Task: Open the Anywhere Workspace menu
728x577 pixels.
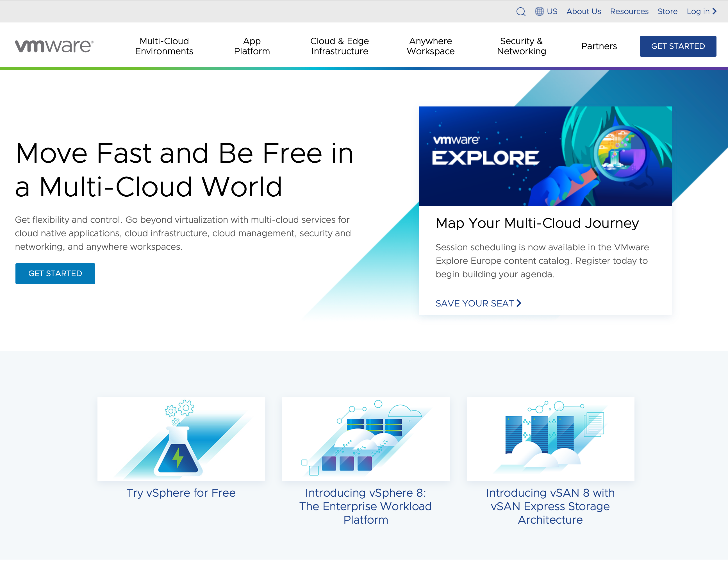Action: (x=431, y=46)
